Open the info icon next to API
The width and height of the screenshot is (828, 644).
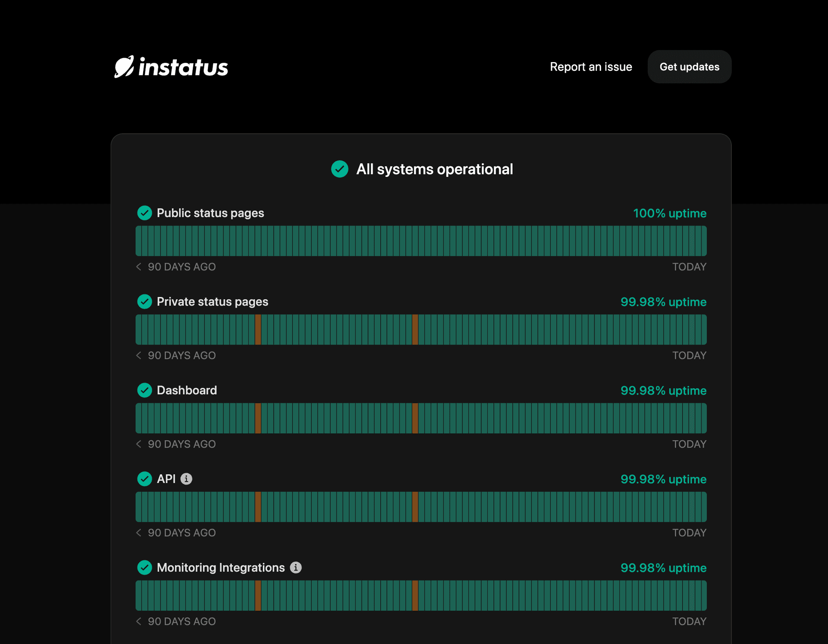[186, 479]
